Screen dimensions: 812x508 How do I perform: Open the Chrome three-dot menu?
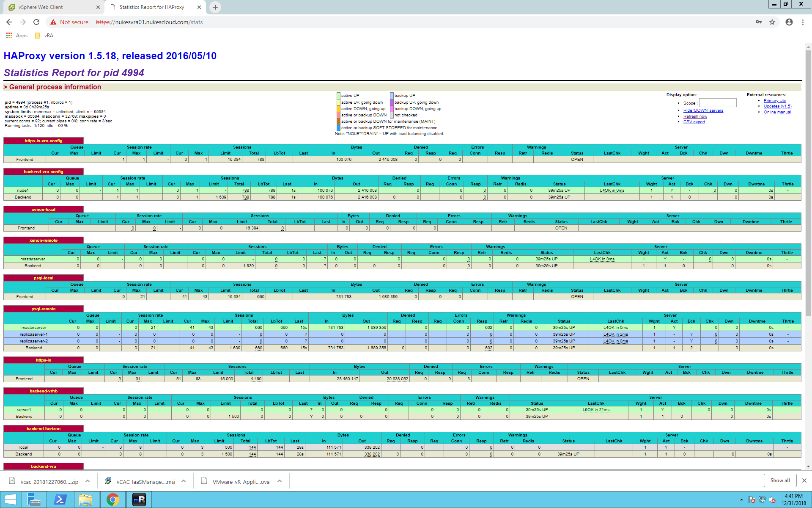coord(803,22)
